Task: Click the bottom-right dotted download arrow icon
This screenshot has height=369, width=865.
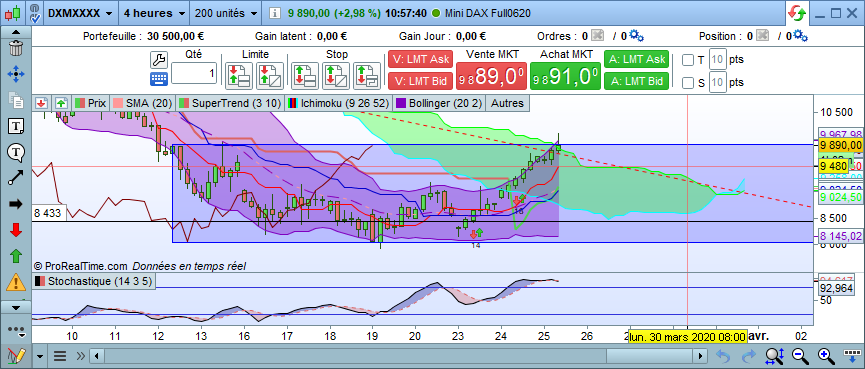Action: pos(851,356)
